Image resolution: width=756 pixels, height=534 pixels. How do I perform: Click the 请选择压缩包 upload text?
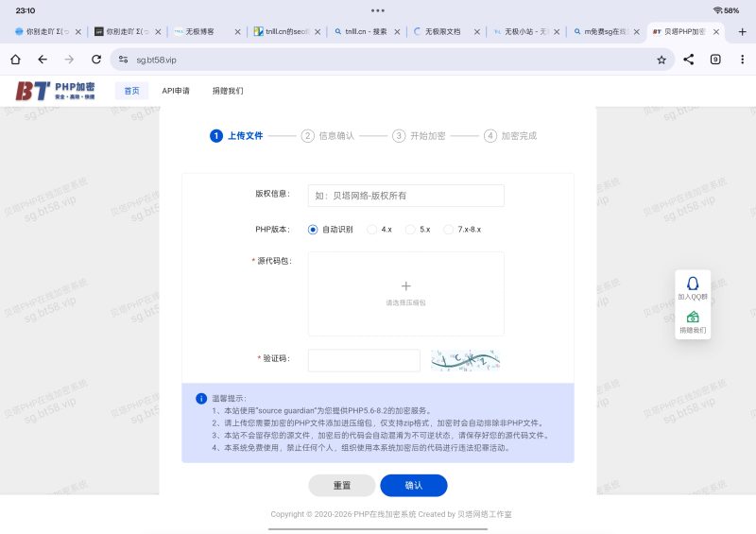tap(406, 303)
